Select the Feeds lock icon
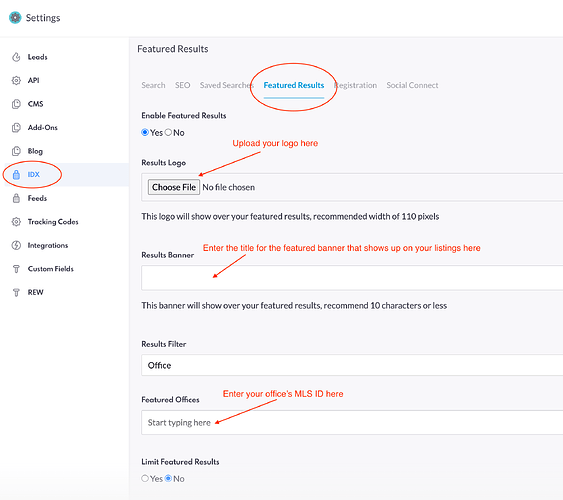The image size is (563, 500). [x=16, y=198]
